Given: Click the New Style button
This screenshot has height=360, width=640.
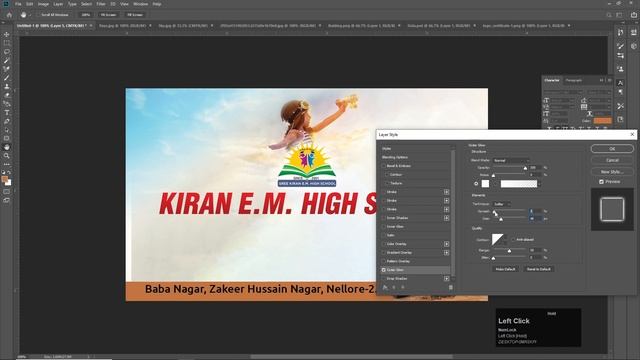Looking at the screenshot, I should [x=612, y=172].
